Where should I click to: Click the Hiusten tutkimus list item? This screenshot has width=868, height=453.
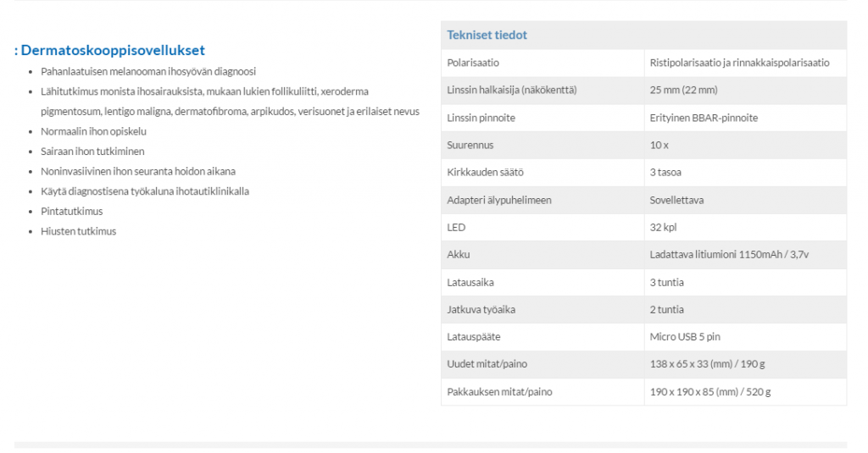[78, 231]
